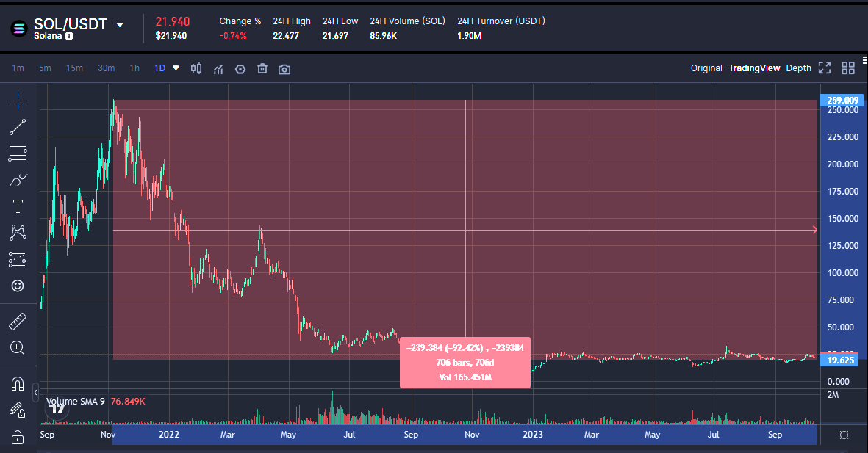Click the 24H High value 22.477
This screenshot has height=453, width=868.
pos(286,36)
